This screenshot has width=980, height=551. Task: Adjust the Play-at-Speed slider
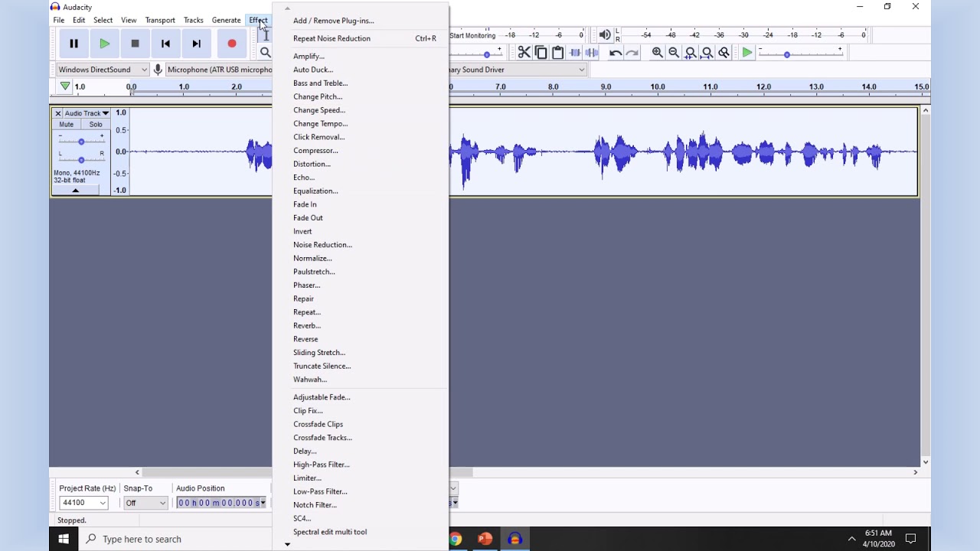coord(800,53)
